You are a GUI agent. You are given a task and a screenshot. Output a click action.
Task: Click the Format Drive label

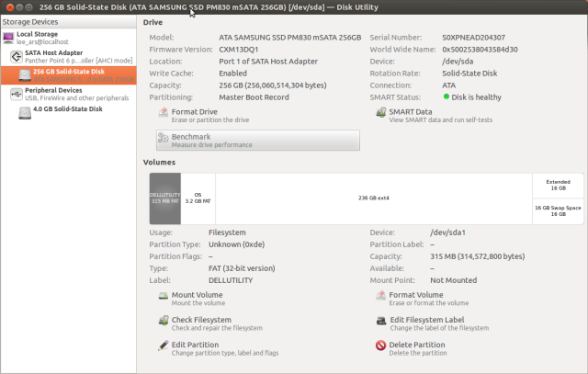click(194, 112)
